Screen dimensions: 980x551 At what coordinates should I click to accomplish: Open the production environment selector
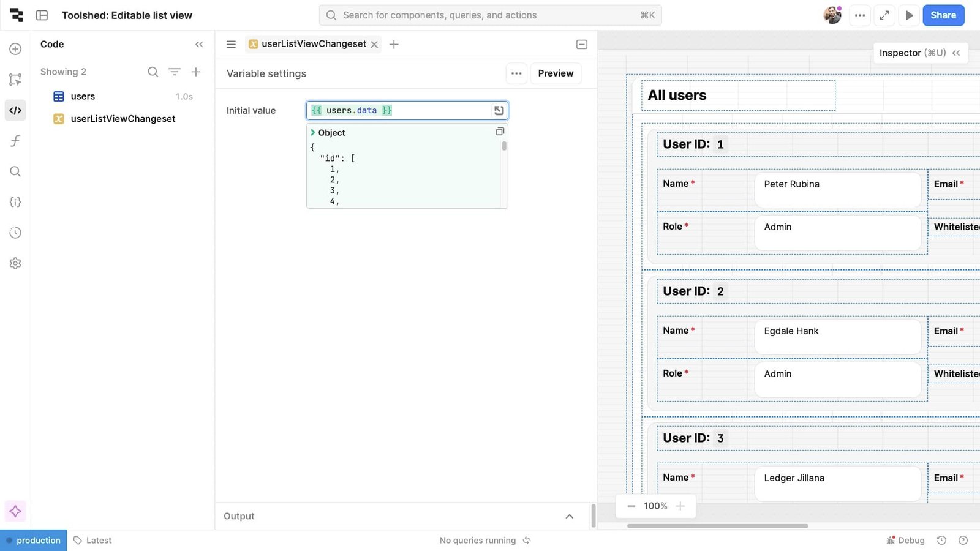[x=33, y=541]
